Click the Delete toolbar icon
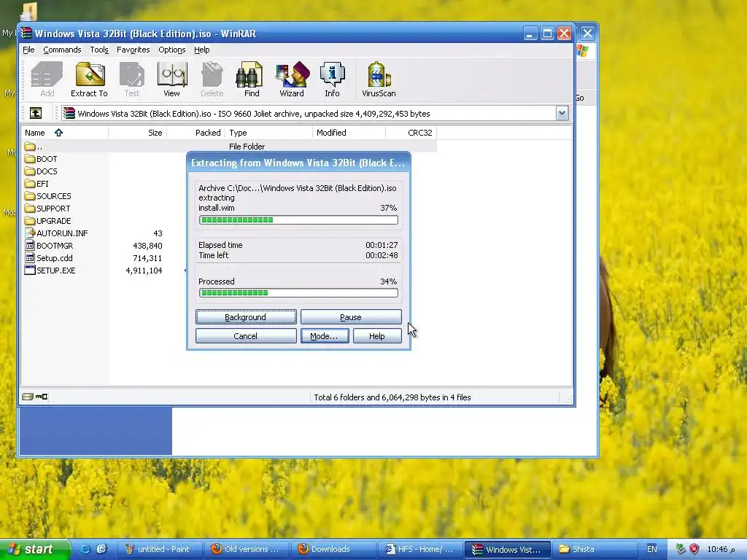747x560 pixels. click(x=212, y=79)
